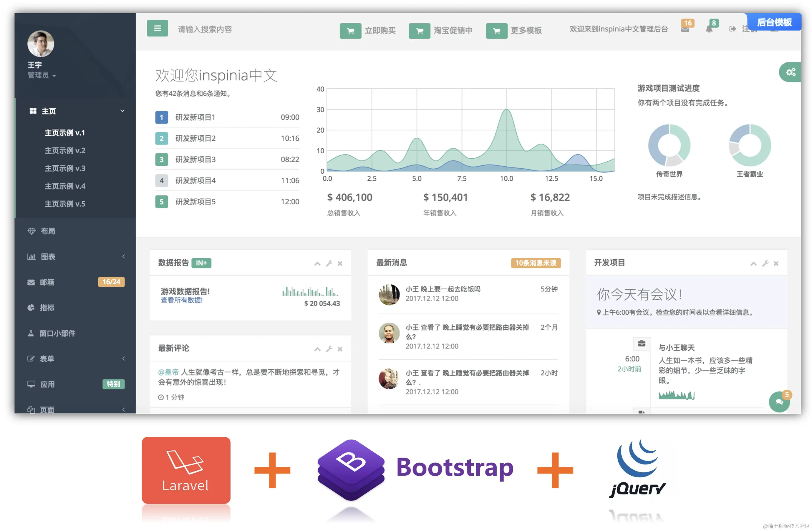Close the 开发项目 panel
The width and height of the screenshot is (812, 531).
pyautogui.click(x=776, y=264)
